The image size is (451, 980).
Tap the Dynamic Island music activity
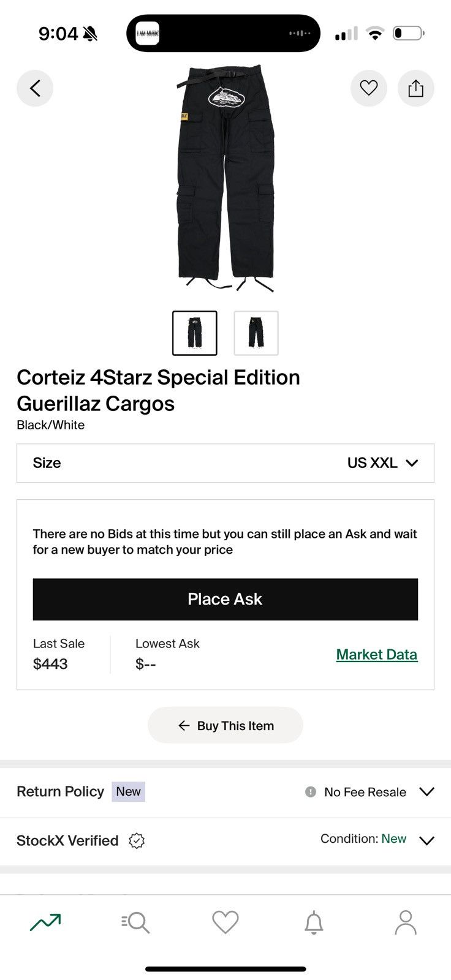click(223, 33)
